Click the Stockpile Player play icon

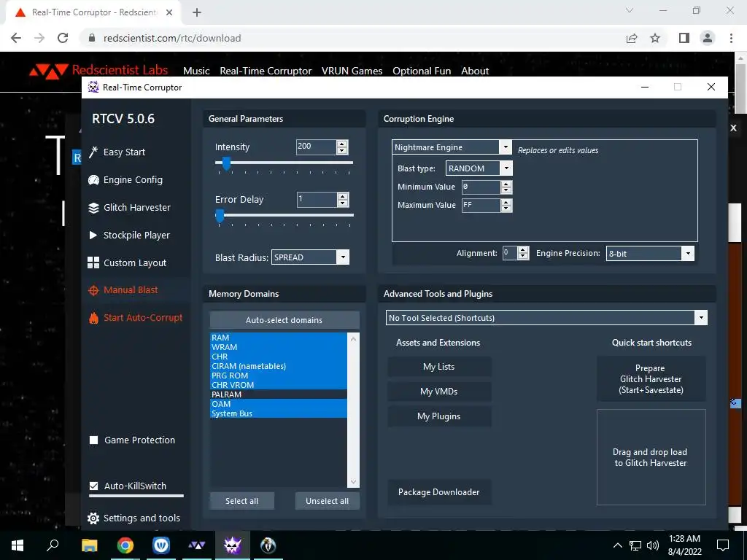tap(93, 235)
